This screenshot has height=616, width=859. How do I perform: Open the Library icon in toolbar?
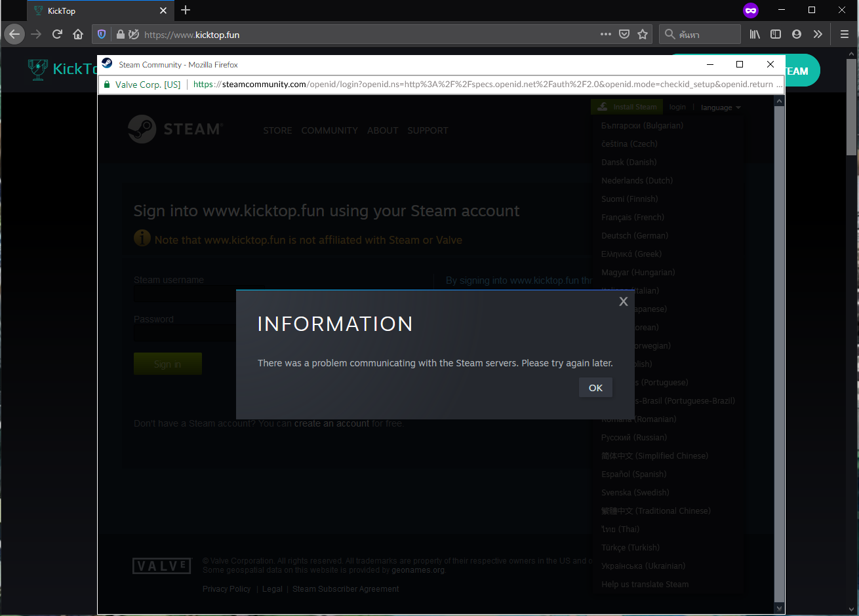coord(755,34)
